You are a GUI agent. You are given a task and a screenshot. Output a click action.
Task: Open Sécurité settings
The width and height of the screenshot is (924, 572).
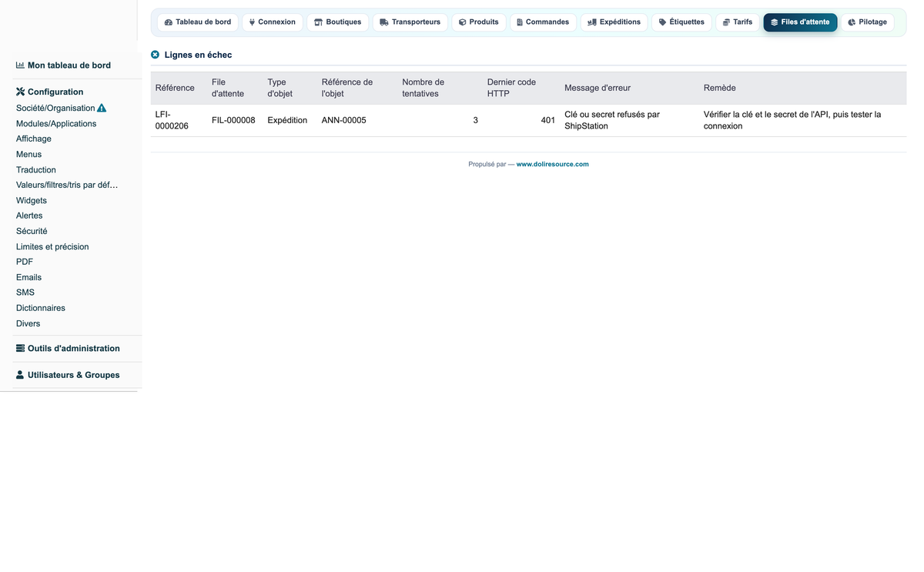32,231
